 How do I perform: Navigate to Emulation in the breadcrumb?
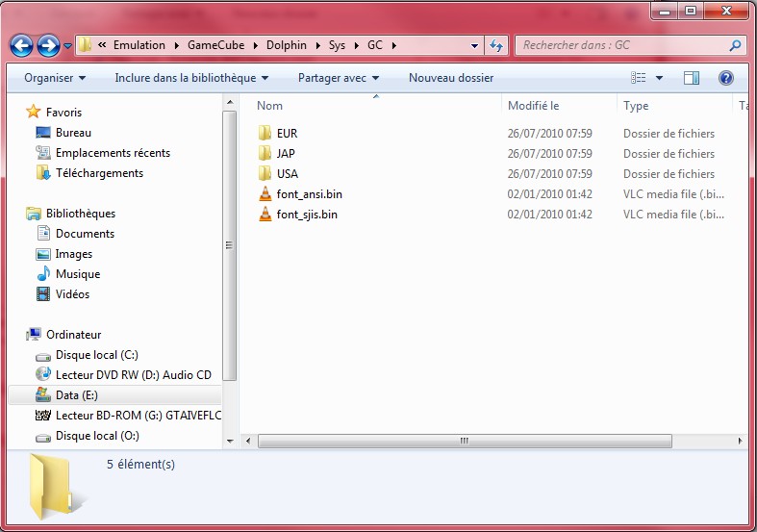(x=139, y=45)
